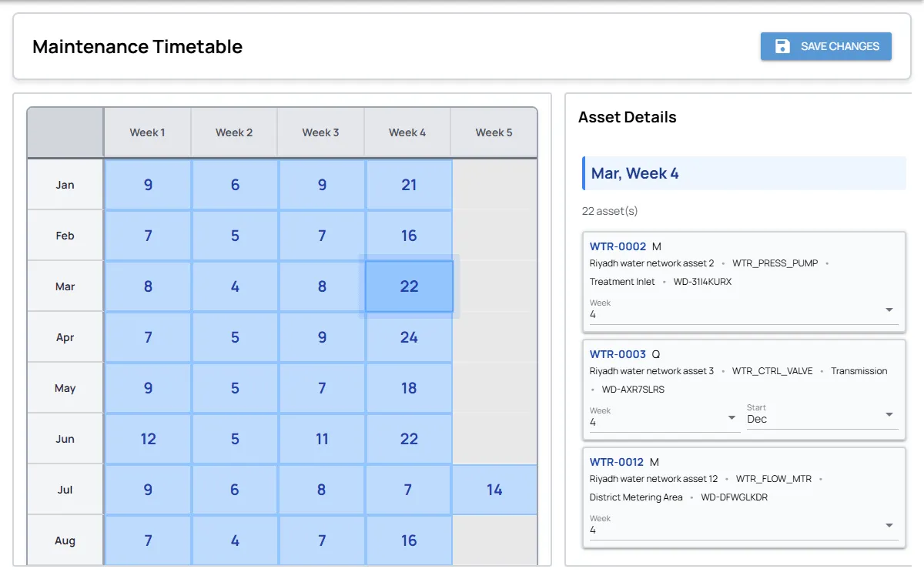The image size is (924, 579).
Task: Select Mar Week 2 cell showing 4
Action: point(235,286)
